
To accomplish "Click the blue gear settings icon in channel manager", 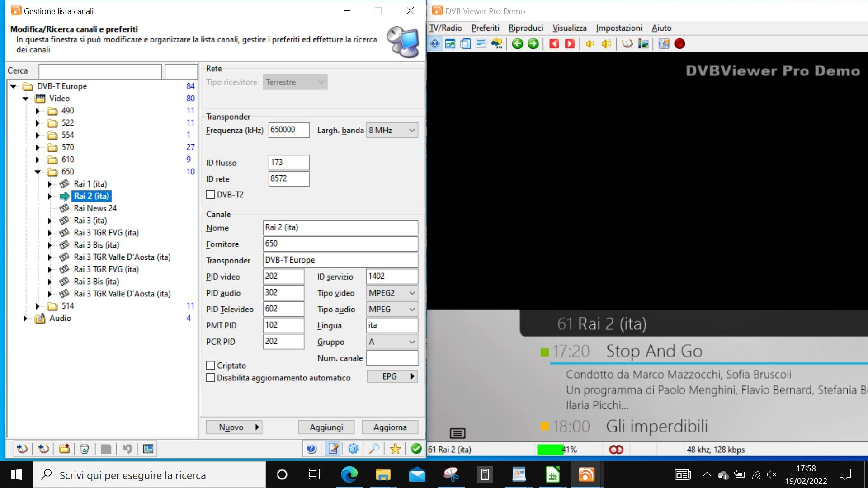I will [354, 449].
